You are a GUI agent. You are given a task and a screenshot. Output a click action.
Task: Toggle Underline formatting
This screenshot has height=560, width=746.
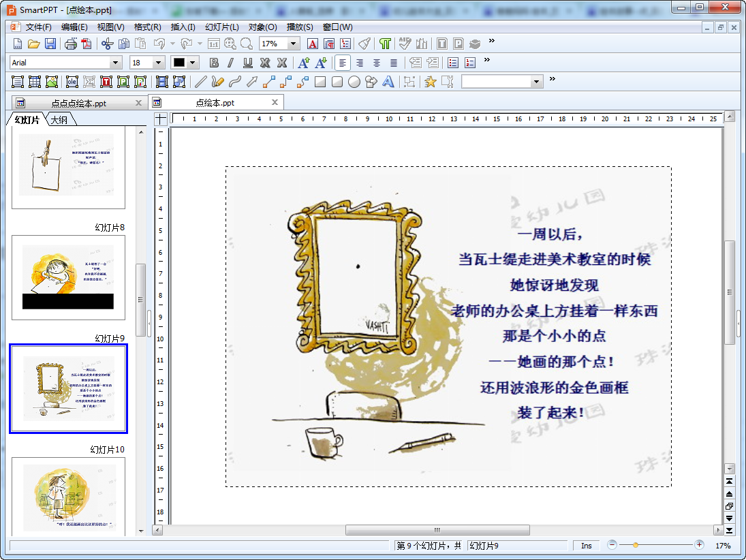(248, 63)
